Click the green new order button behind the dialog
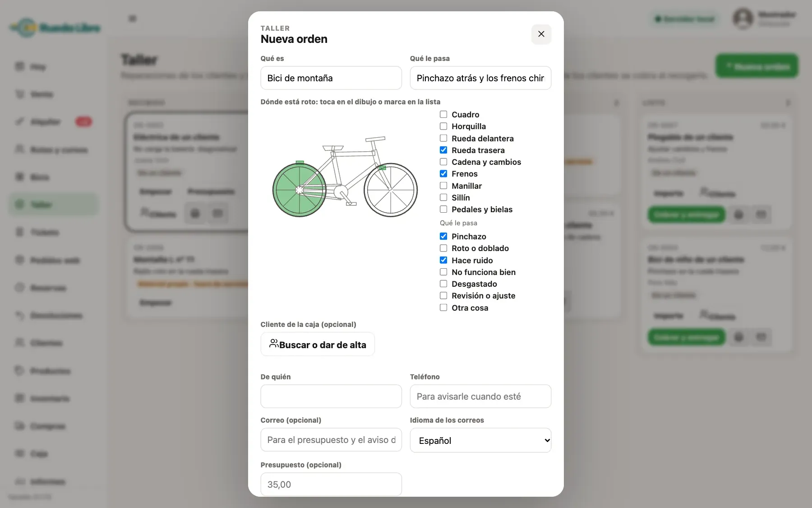Viewport: 812px width, 508px height. coord(757,66)
